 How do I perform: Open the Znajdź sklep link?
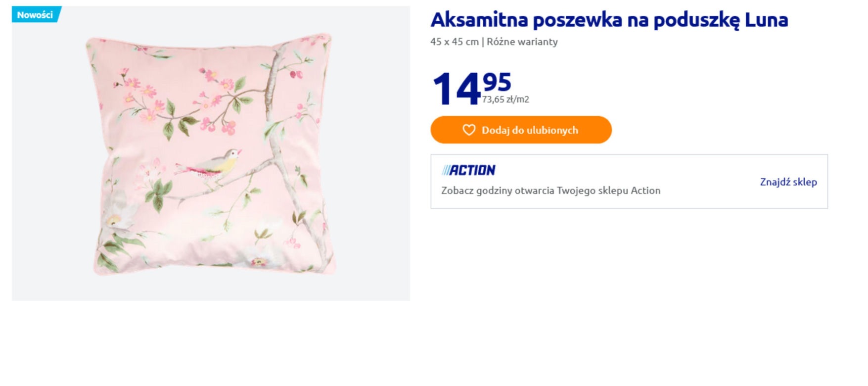[788, 182]
